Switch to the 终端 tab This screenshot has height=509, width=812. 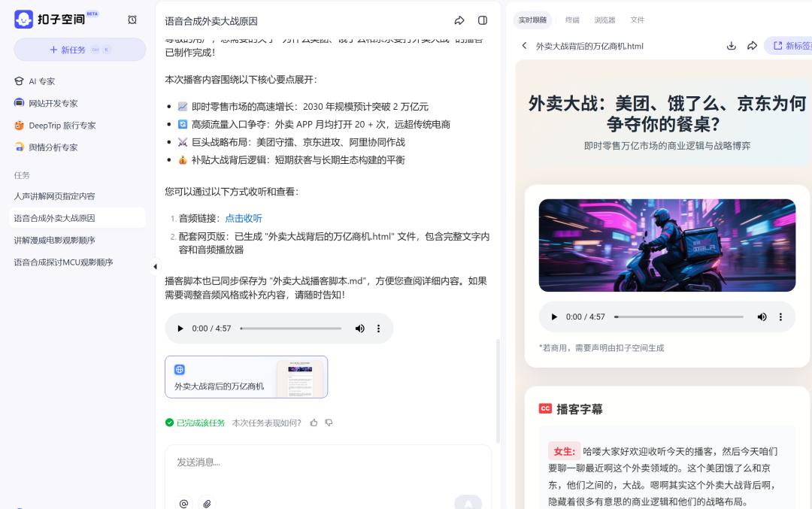tap(572, 20)
